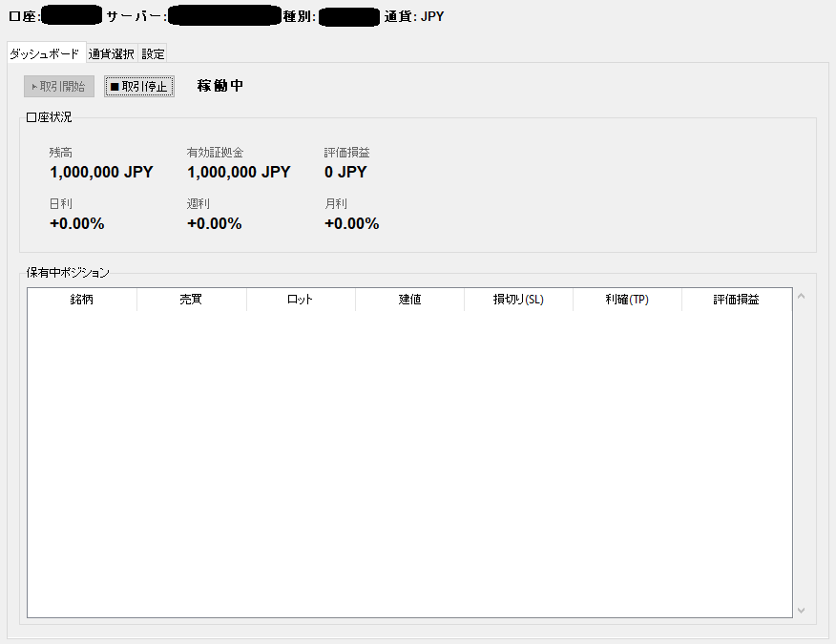Click the 売買 column header
836x644 pixels.
pos(192,300)
